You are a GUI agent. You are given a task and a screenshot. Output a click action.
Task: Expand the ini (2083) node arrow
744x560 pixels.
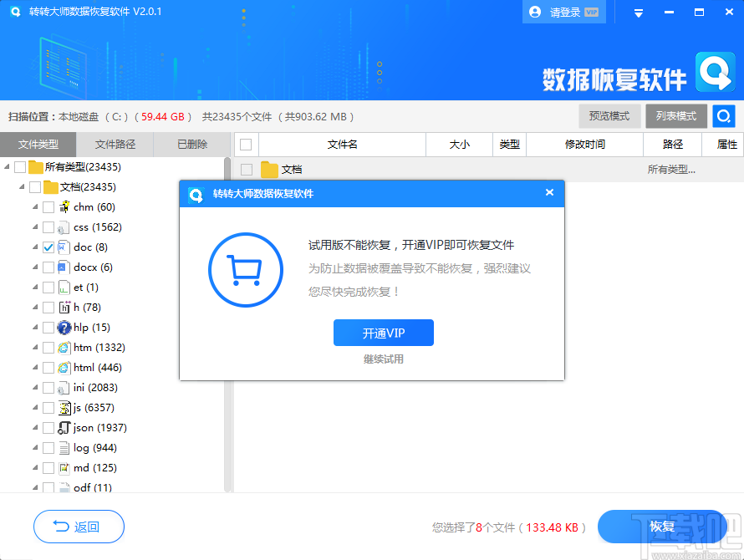click(x=35, y=387)
